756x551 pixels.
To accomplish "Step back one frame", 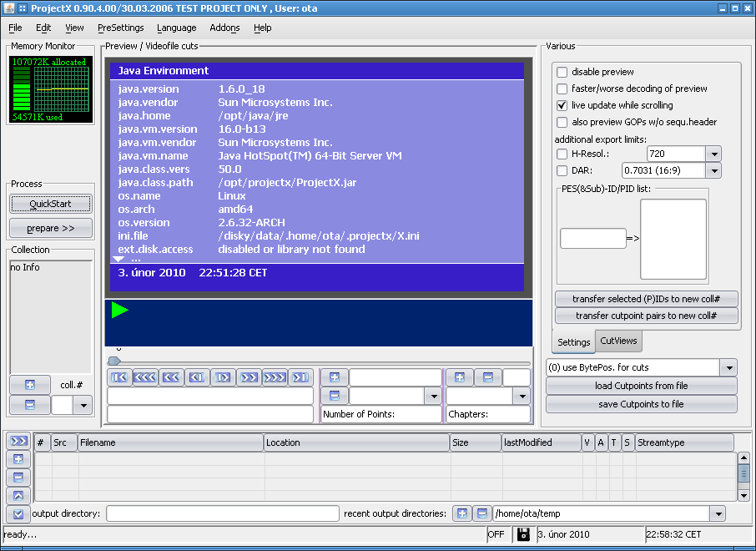I will pos(197,377).
